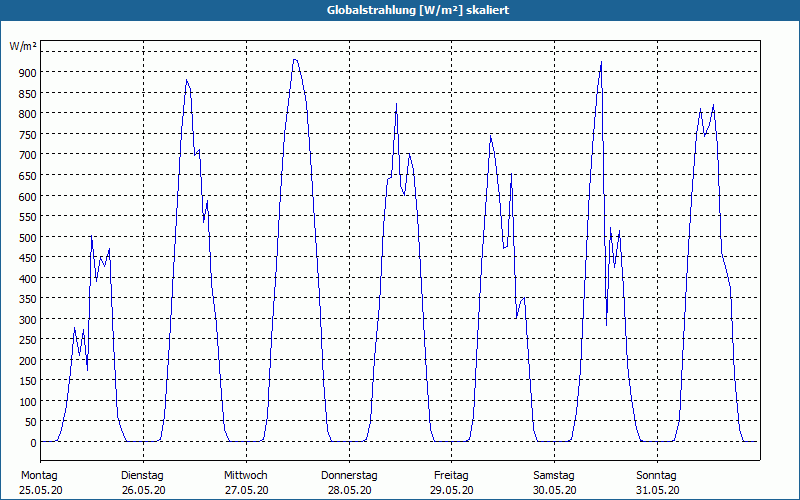Click the Mittwoch day label
This screenshot has height=500, width=800.
(x=245, y=476)
